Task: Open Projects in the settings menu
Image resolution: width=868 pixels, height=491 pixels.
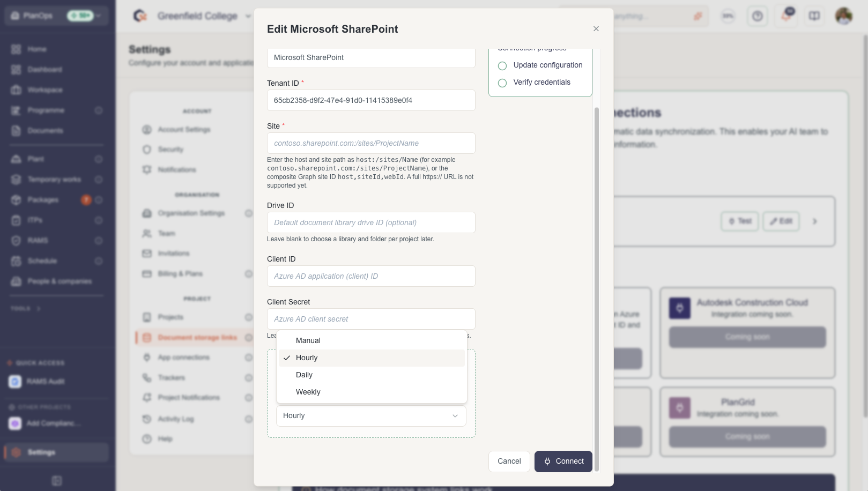Action: (x=170, y=317)
